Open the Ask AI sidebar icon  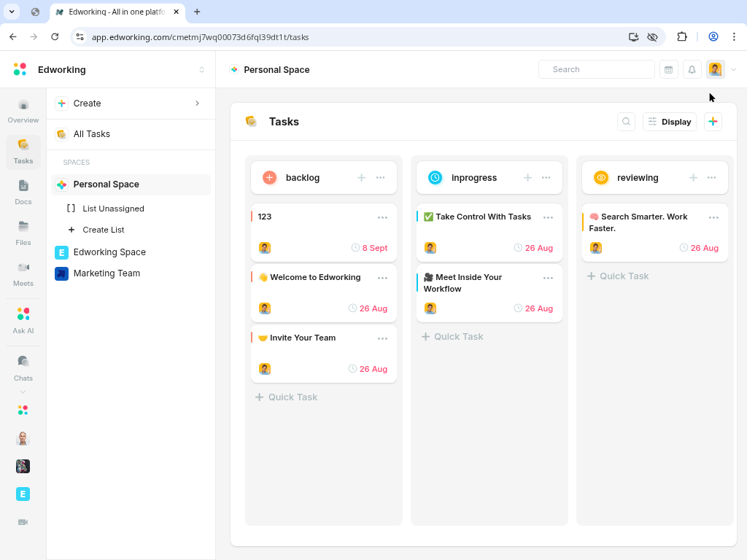click(x=23, y=319)
